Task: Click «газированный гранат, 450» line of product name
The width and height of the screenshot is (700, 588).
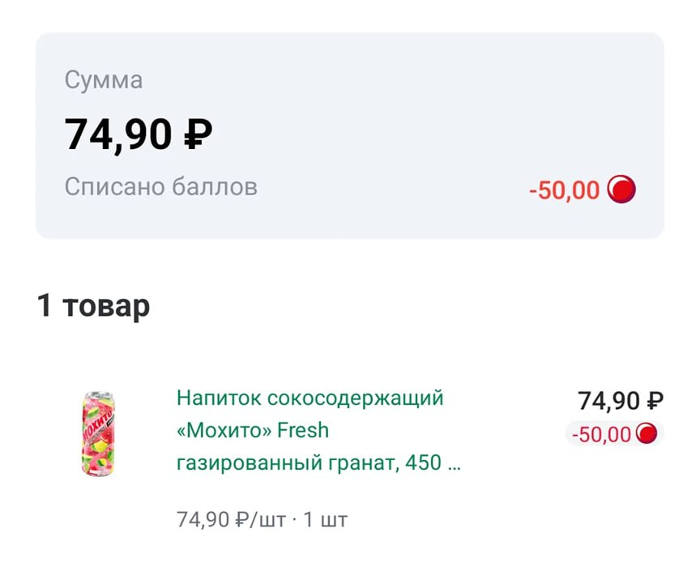Action: point(309,462)
